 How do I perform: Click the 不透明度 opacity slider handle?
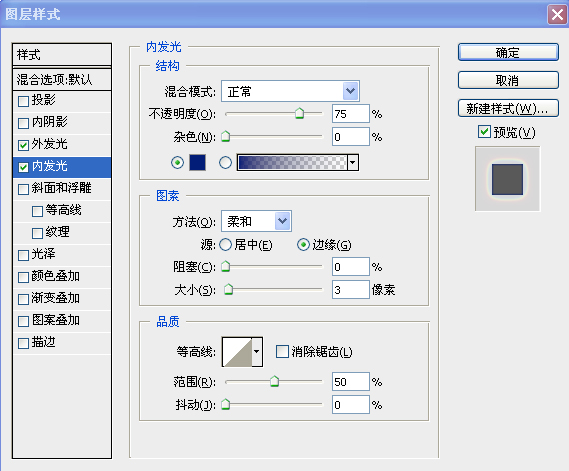(299, 113)
